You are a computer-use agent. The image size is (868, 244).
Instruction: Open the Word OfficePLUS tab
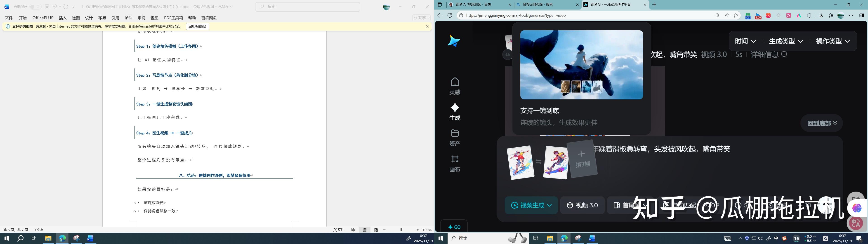tap(43, 18)
